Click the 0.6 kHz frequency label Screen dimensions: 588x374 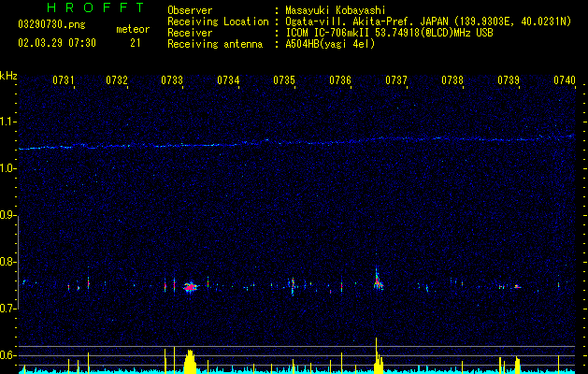(8, 355)
